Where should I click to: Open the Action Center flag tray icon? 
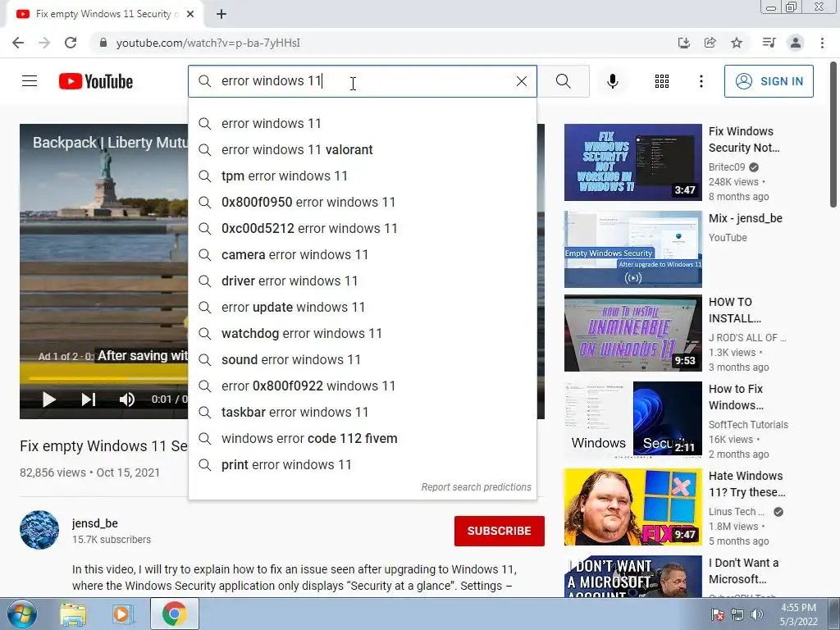[x=718, y=614]
